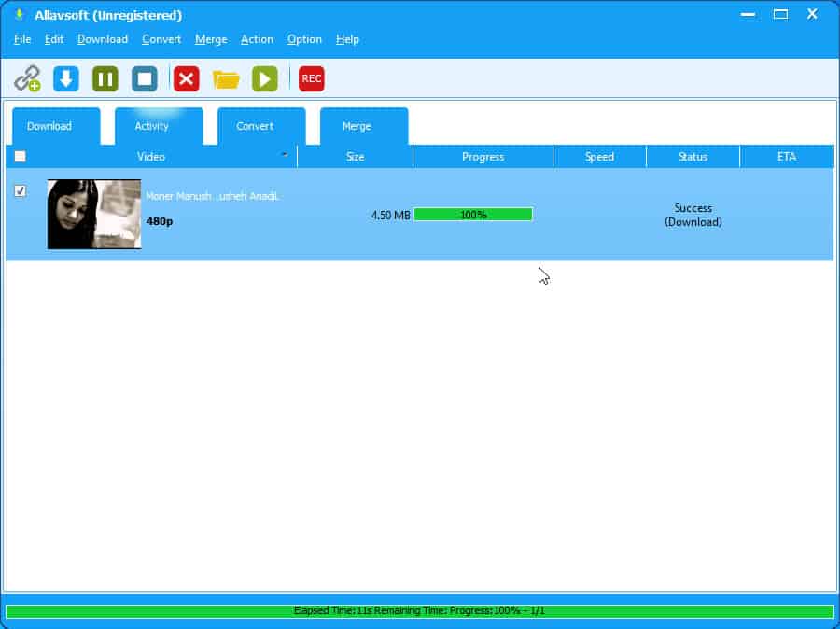Delete the task with red X icon

click(187, 78)
